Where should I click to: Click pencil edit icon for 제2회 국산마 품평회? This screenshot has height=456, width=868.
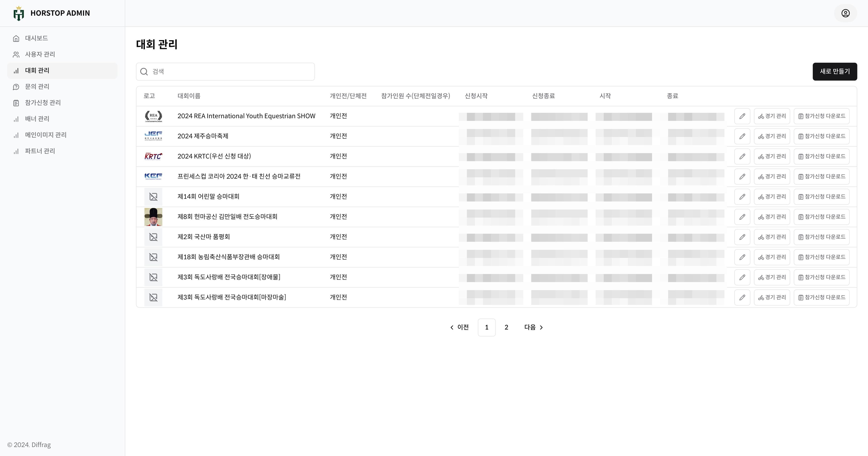point(742,237)
